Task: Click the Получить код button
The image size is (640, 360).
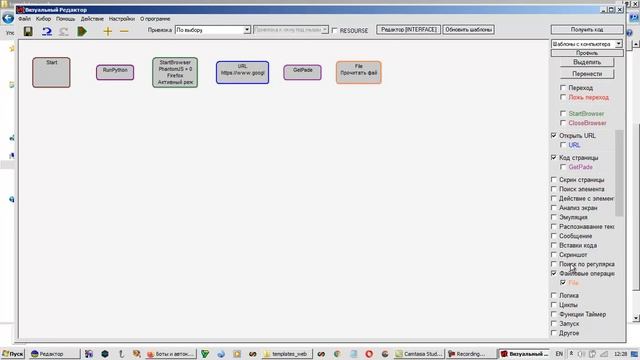Action: pyautogui.click(x=587, y=29)
